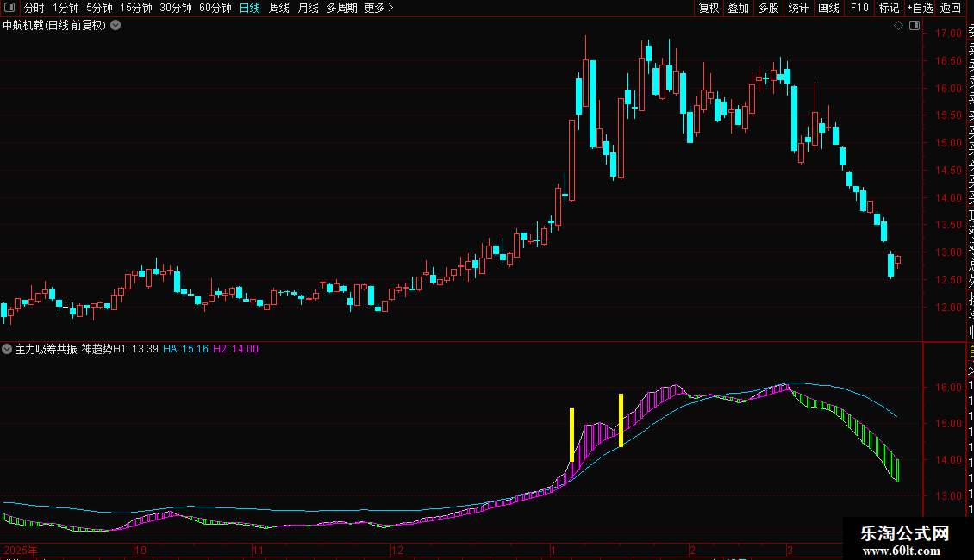Click the 神趋势H1: 13.39 value
The image size is (974, 560).
(120, 349)
